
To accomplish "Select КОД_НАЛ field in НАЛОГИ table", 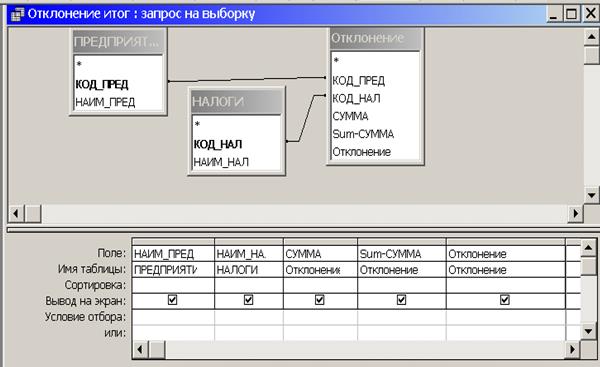I will coord(218,144).
